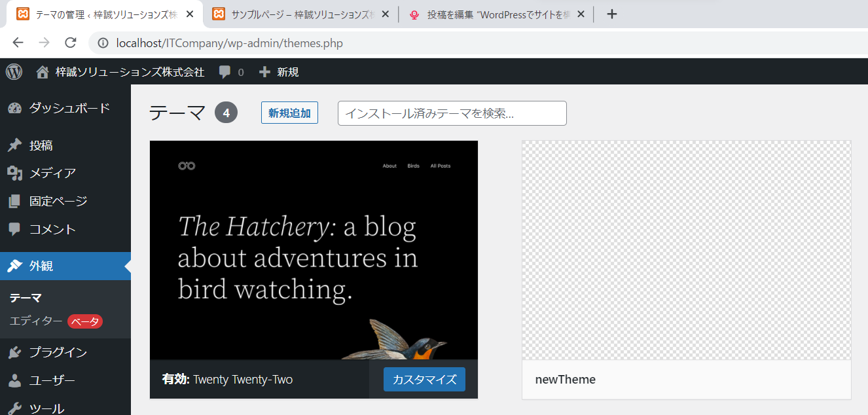Open ユーザー menu in sidebar

pos(52,381)
